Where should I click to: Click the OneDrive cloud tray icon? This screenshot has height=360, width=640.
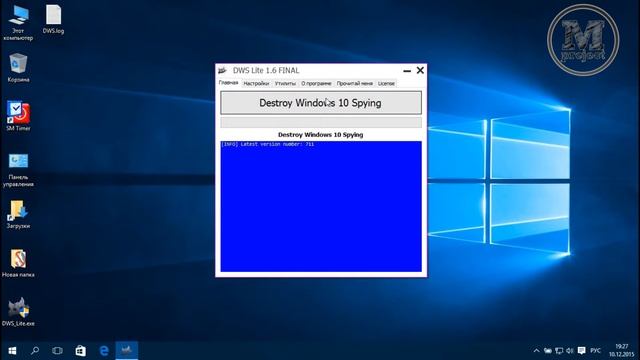point(548,351)
